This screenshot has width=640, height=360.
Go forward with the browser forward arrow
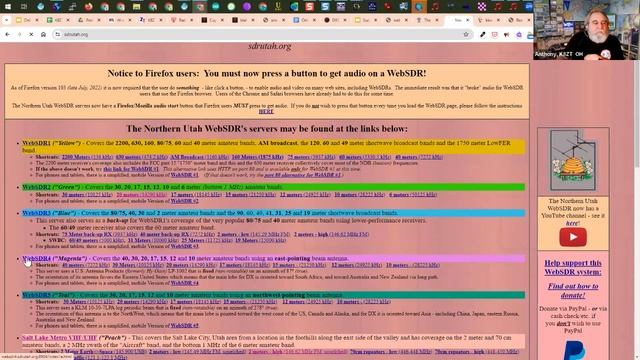pos(19,35)
